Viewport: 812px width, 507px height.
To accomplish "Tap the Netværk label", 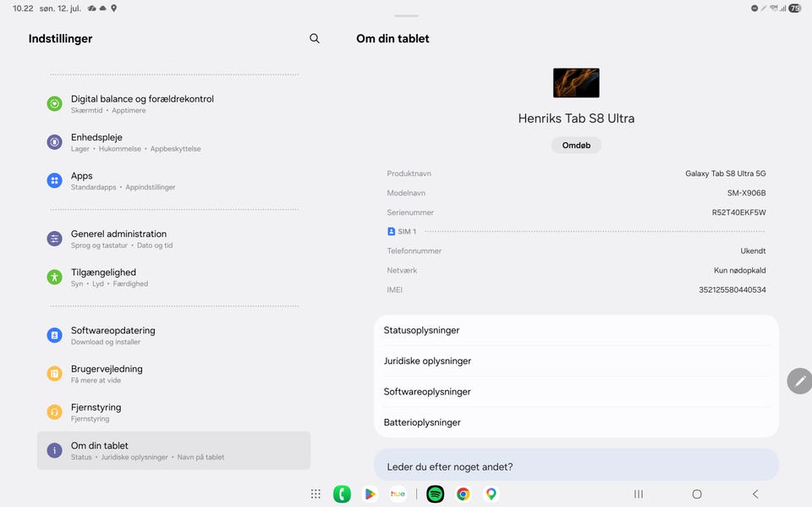I will point(402,270).
